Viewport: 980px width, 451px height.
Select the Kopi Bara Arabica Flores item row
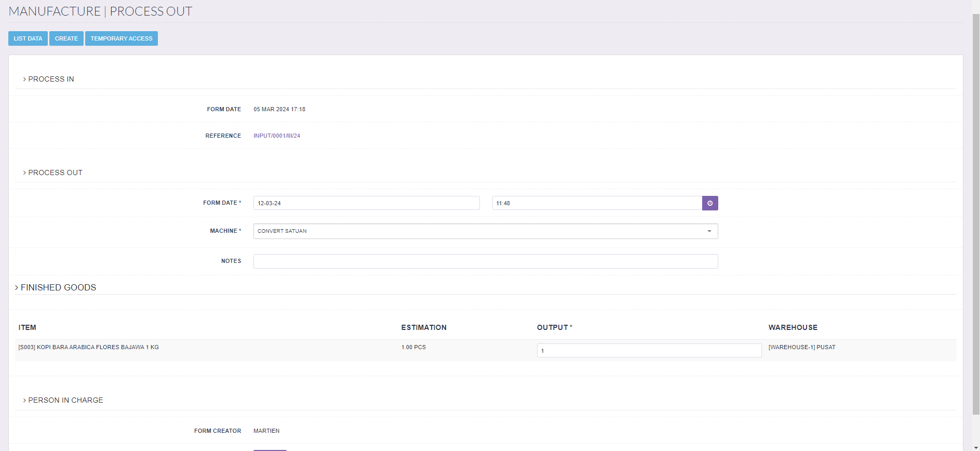click(89, 347)
